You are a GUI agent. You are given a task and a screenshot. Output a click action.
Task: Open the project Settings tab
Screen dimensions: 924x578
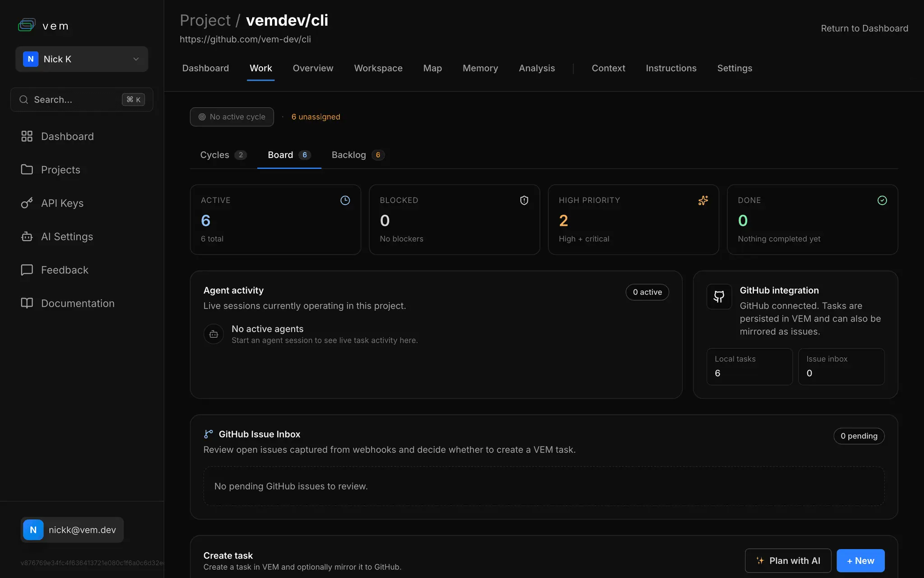[735, 68]
